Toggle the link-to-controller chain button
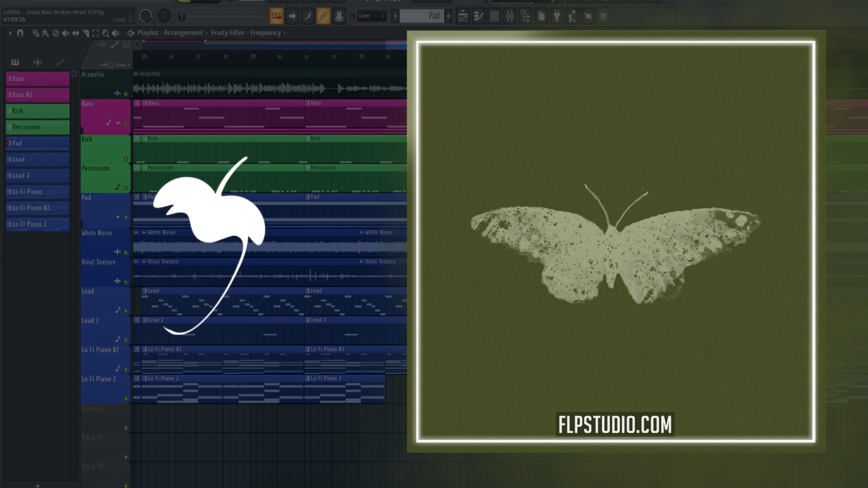This screenshot has width=868, height=488. click(323, 16)
